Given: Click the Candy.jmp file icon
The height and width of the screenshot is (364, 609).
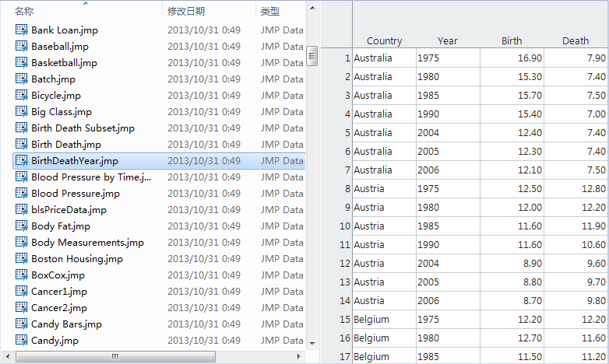Looking at the screenshot, I should click(x=21, y=340).
